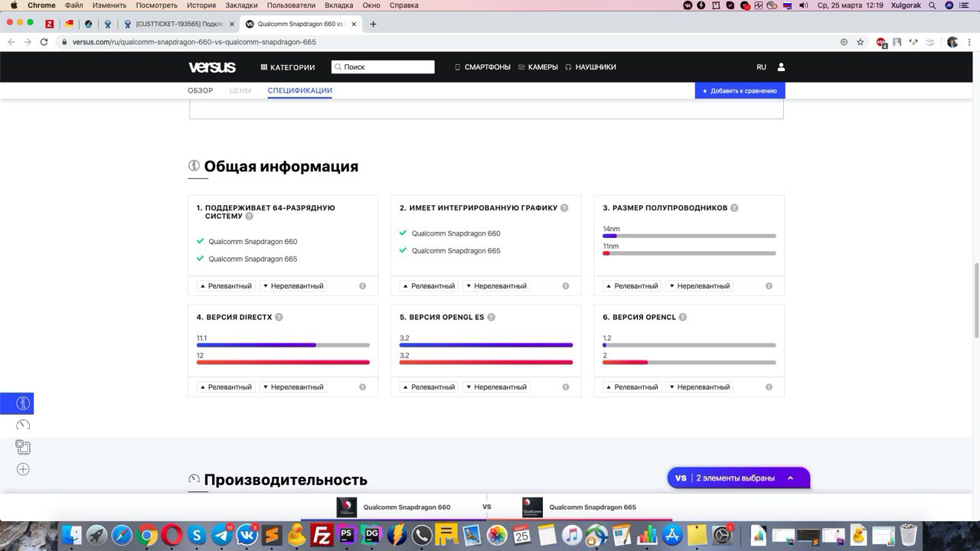The height and width of the screenshot is (551, 980).
Task: Click the Snapdragon 665 thumbnail in the bottom bar
Action: pyautogui.click(x=532, y=507)
